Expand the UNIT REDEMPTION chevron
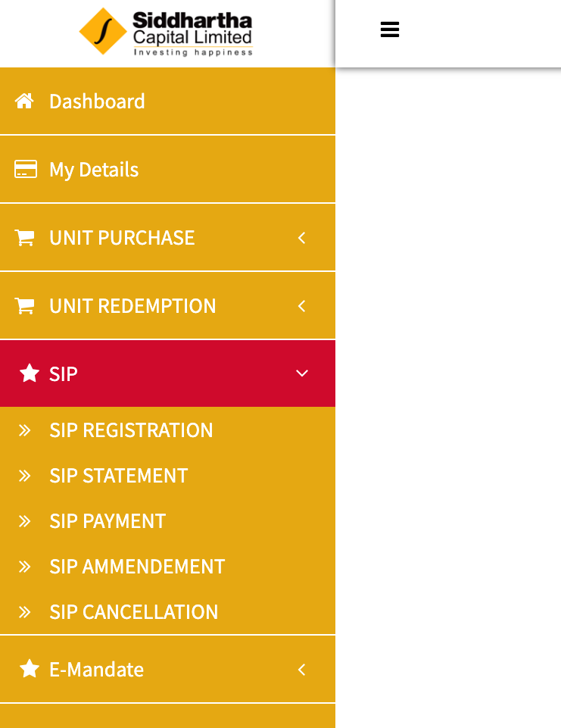The height and width of the screenshot is (728, 561). (x=301, y=306)
